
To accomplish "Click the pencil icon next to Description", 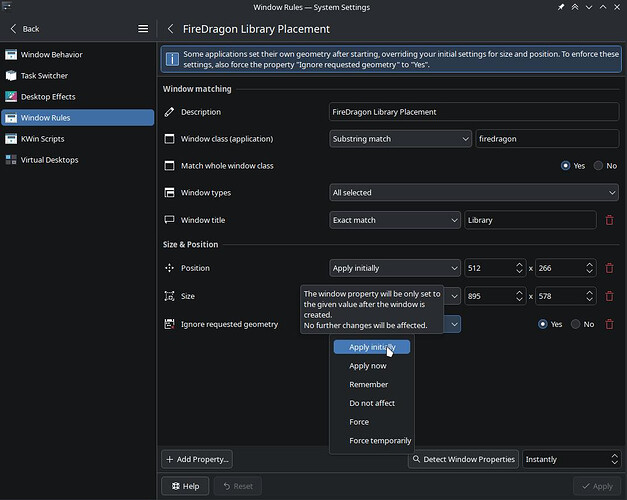I will pos(170,112).
